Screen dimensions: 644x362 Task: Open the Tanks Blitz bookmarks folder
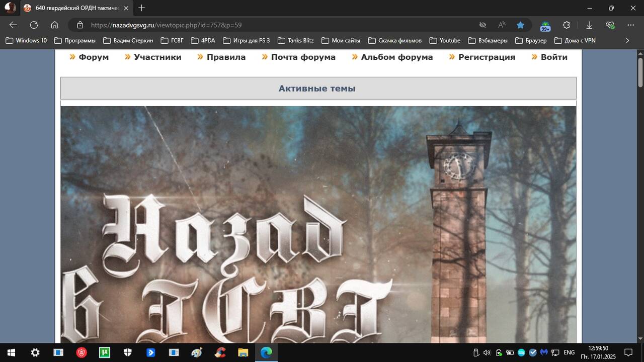point(296,40)
